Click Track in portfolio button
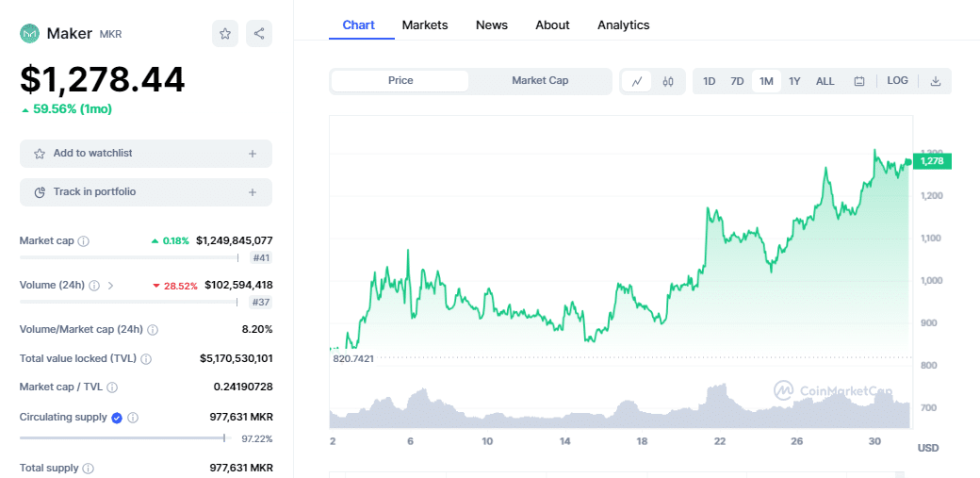980x478 pixels. (x=146, y=192)
